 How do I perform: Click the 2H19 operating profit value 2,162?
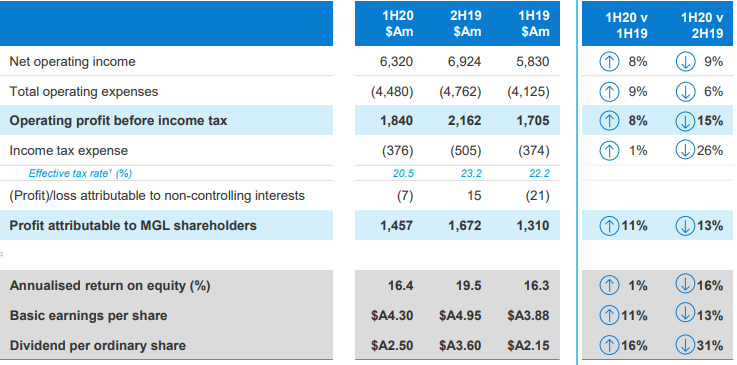[x=464, y=121]
